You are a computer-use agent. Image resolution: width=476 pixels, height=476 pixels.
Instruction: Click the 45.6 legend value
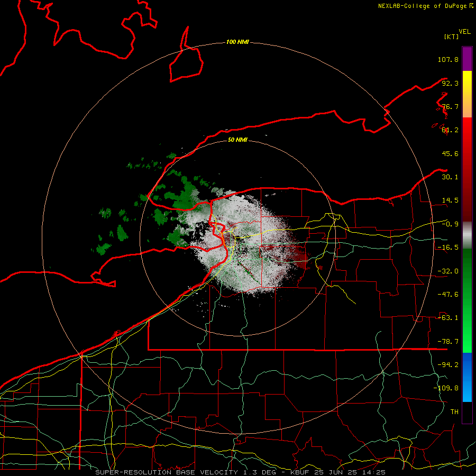click(450, 153)
